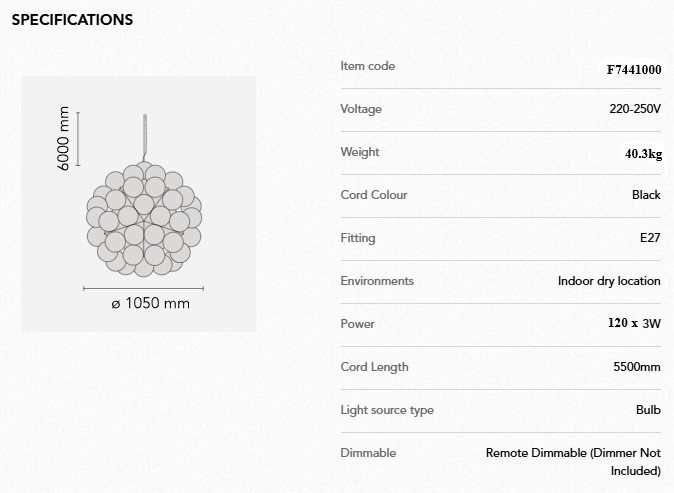The image size is (674, 493).
Task: Click the Environments row label
Action: click(377, 281)
